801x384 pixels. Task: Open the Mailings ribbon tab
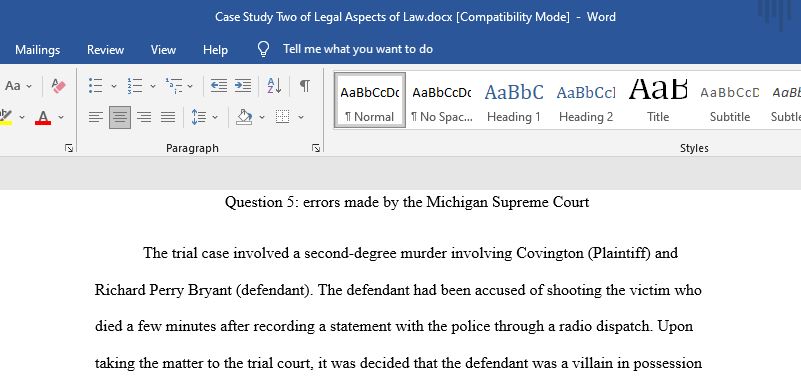37,50
